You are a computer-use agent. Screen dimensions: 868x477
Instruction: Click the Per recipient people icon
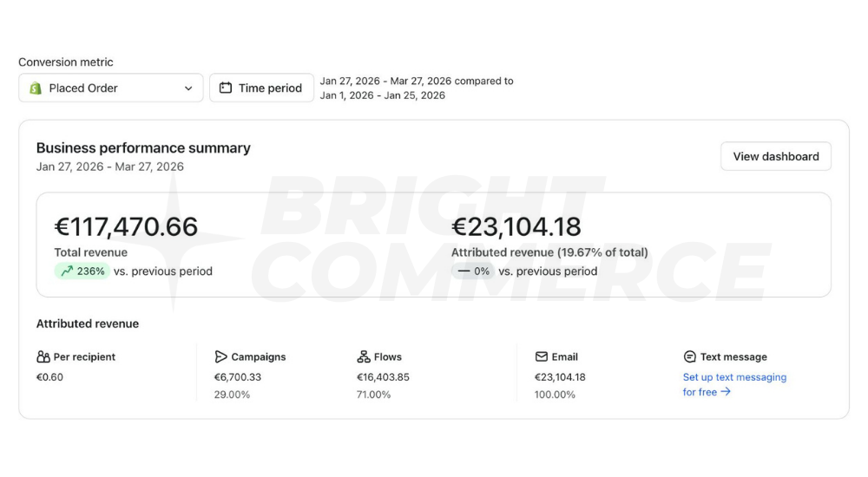click(43, 357)
